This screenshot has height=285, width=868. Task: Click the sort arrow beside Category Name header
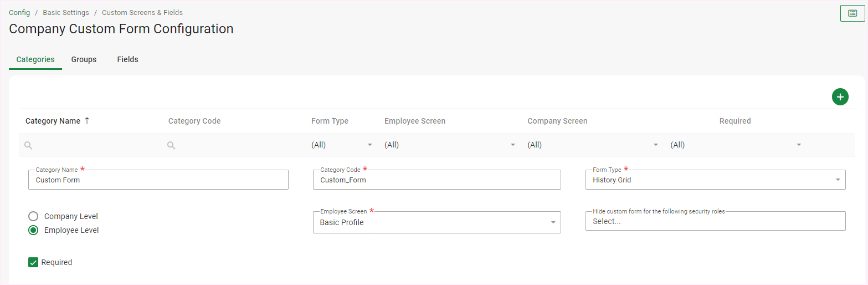(87, 121)
